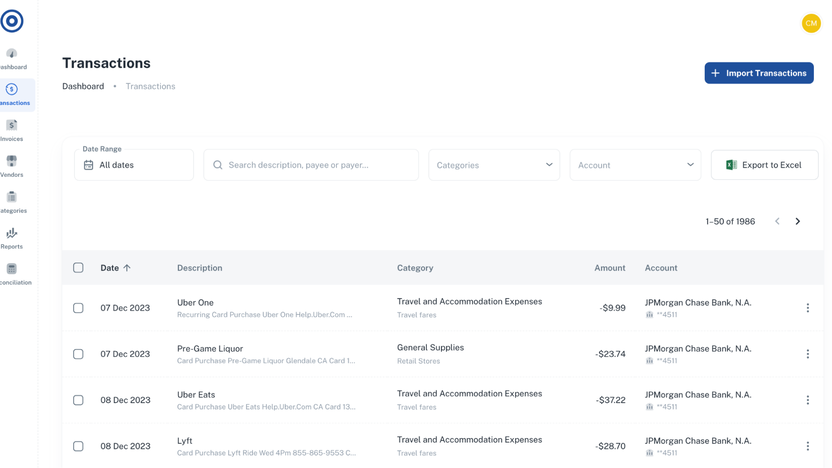Click the Retail Stores subcategory text
Viewport: 832px width, 468px height.
coord(418,361)
